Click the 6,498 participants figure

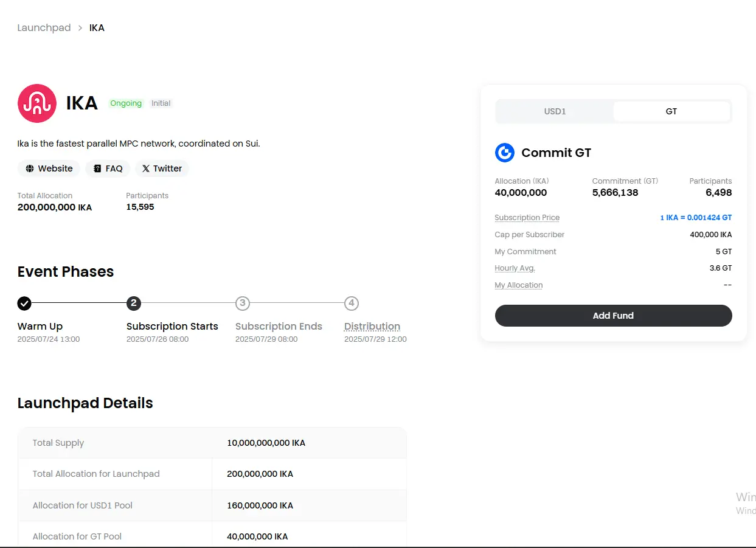click(x=719, y=193)
